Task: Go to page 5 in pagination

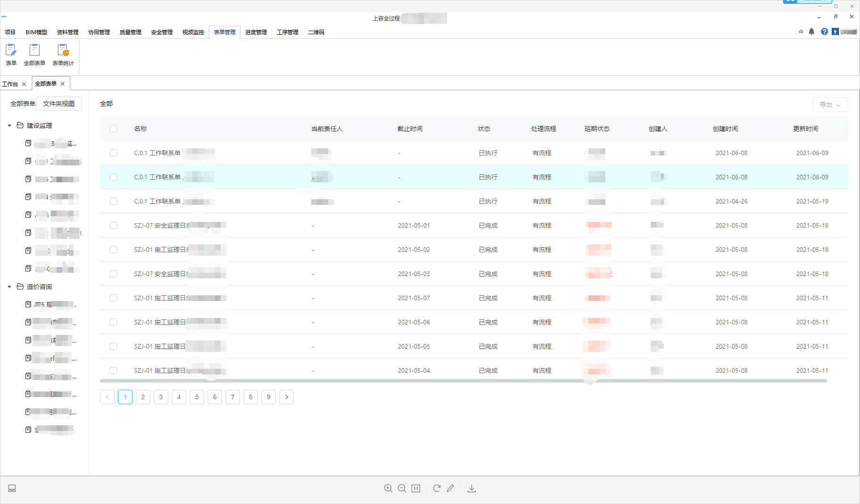Action: pos(197,397)
